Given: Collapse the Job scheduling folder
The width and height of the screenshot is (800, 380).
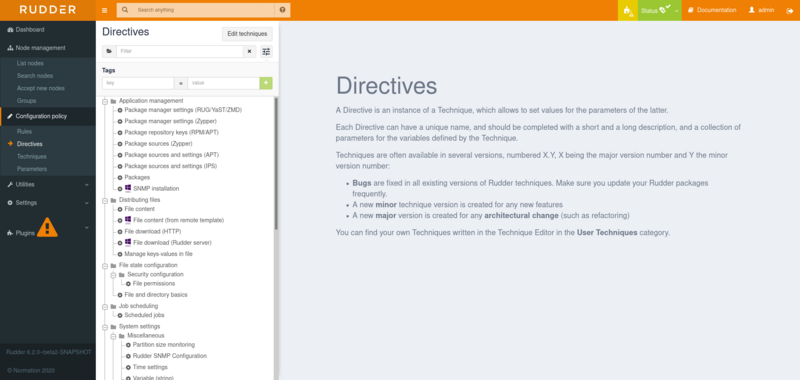Looking at the screenshot, I should (x=105, y=307).
